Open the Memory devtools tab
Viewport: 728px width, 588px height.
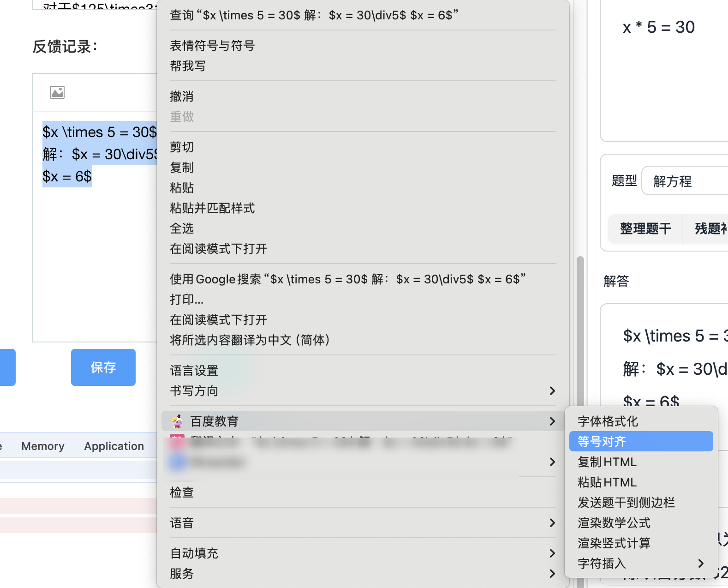click(43, 446)
